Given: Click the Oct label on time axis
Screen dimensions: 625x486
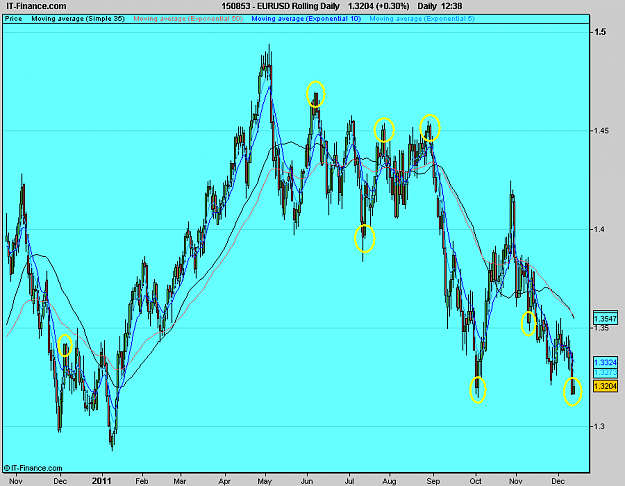Looking at the screenshot, I should pos(476,481).
